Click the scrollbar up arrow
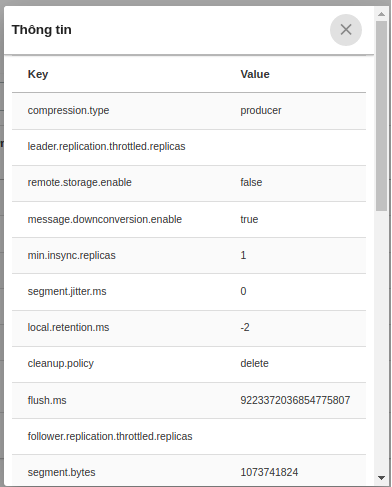This screenshot has height=487, width=392. tap(381, 14)
